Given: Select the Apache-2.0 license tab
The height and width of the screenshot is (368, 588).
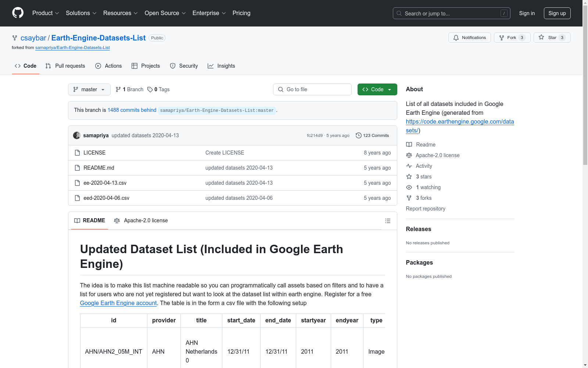Looking at the screenshot, I should pyautogui.click(x=141, y=220).
